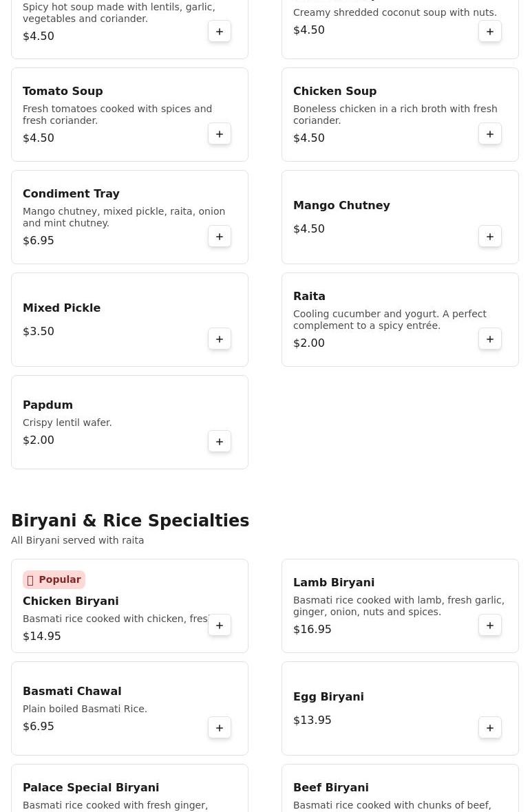Image resolution: width=530 pixels, height=812 pixels.
Task: Click the Popular badge on Chicken Biryani
Action: pyautogui.click(x=54, y=579)
